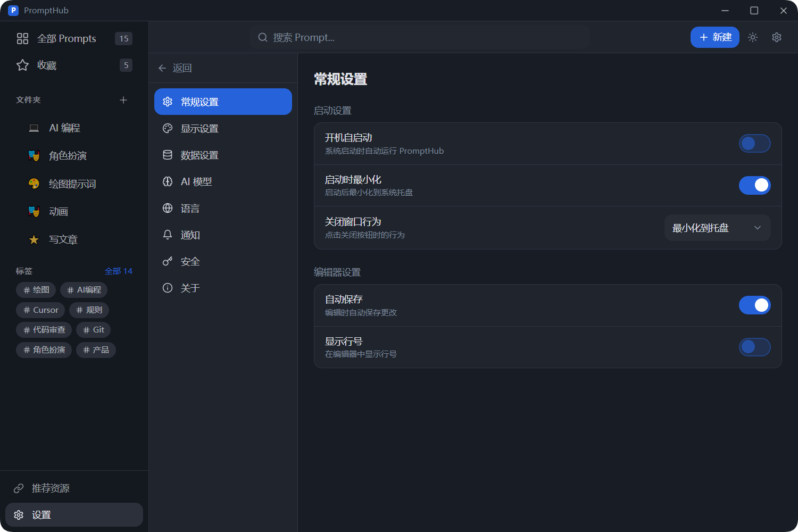Image resolution: width=798 pixels, height=532 pixels.
Task: Click the palette icon of 显示设置
Action: [x=168, y=128]
